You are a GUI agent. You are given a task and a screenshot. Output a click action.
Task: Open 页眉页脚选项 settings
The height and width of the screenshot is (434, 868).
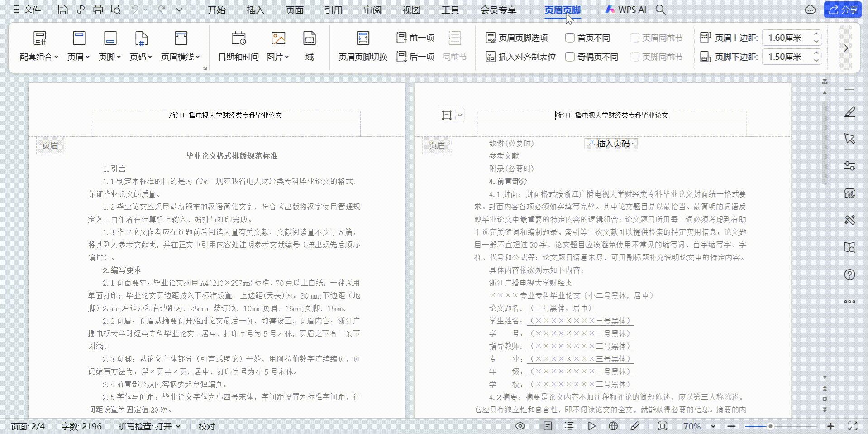[x=517, y=38]
